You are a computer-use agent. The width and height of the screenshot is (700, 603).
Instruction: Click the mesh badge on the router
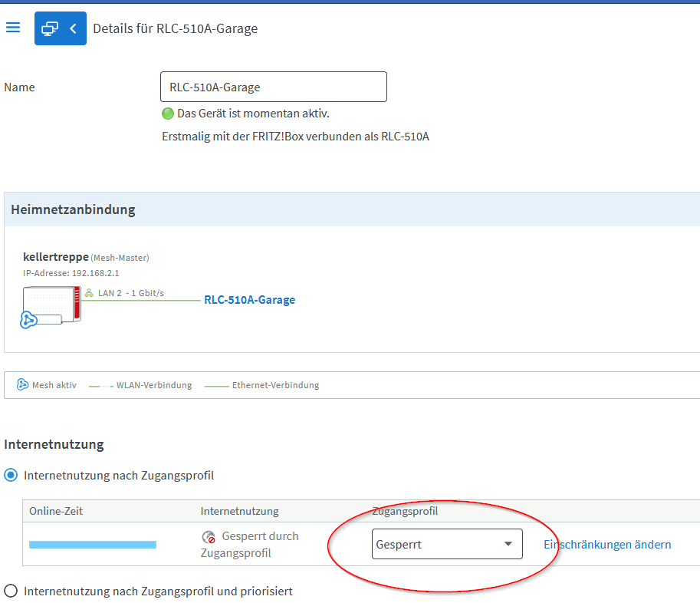(x=28, y=320)
